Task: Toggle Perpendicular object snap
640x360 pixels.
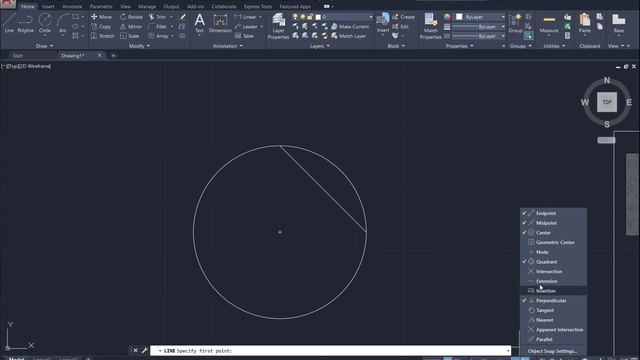Action: tap(553, 300)
